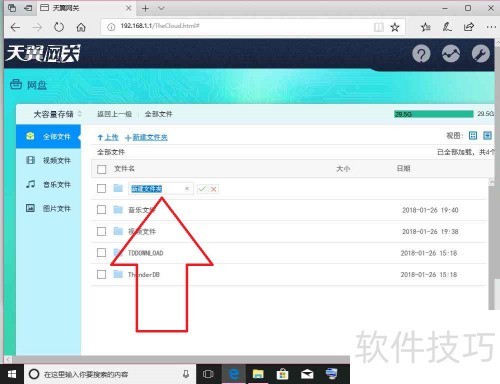Tick the checkbox for TDDOWNLOAD folder
Viewport: 500px width, 384px height.
101,253
